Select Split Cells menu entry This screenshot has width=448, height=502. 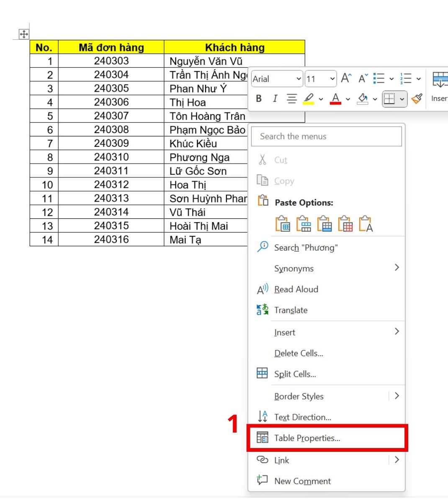[x=295, y=374]
